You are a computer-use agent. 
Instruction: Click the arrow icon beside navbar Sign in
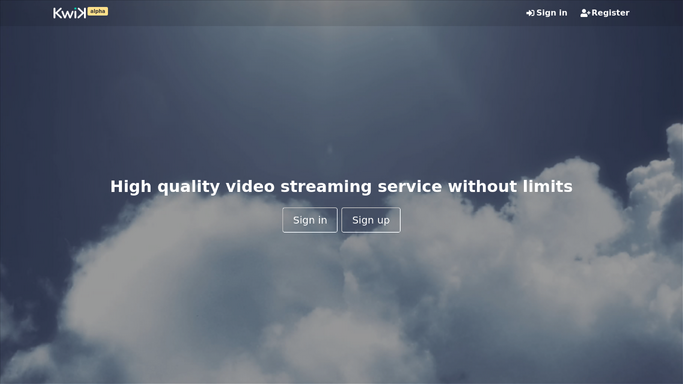click(x=530, y=13)
